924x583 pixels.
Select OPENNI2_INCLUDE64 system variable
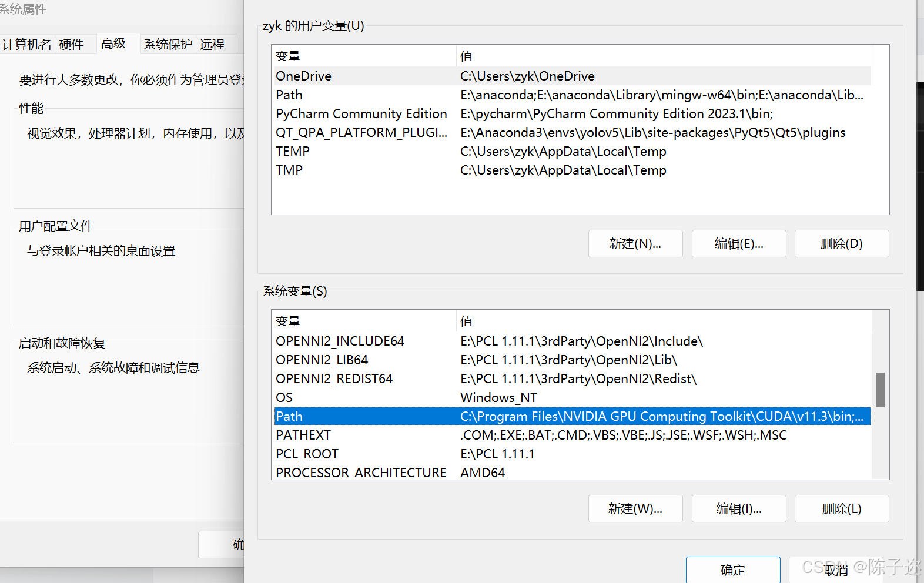click(x=573, y=341)
